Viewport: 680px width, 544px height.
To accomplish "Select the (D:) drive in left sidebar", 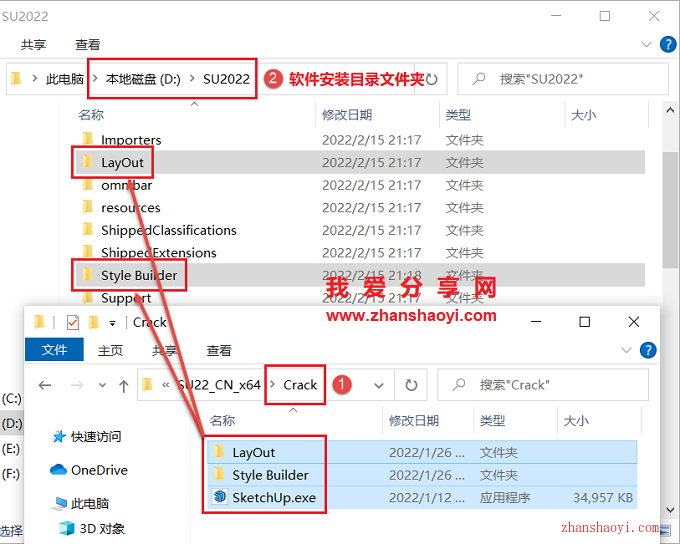I will [12, 423].
